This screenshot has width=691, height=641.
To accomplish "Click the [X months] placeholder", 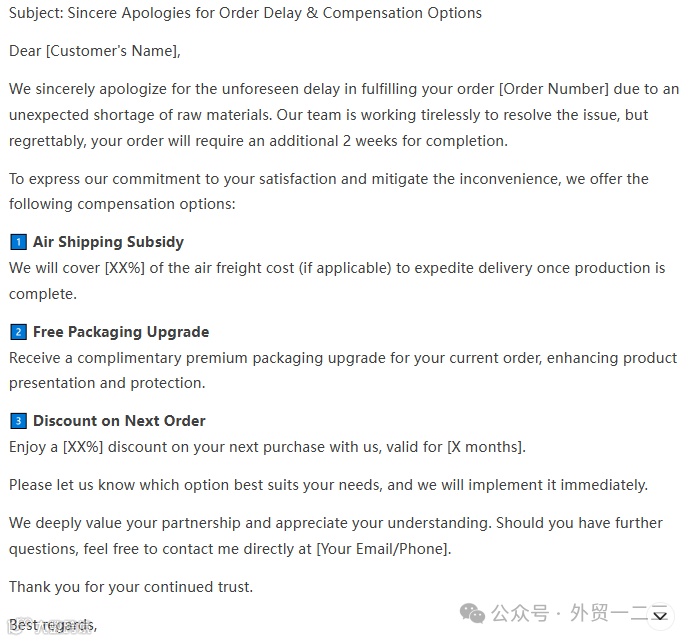I will point(487,447).
